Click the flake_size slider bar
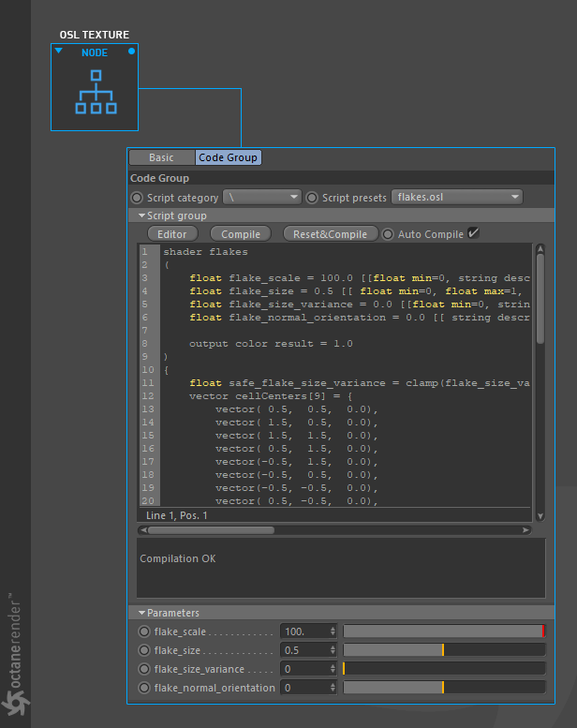The width and height of the screenshot is (577, 728). pyautogui.click(x=443, y=650)
